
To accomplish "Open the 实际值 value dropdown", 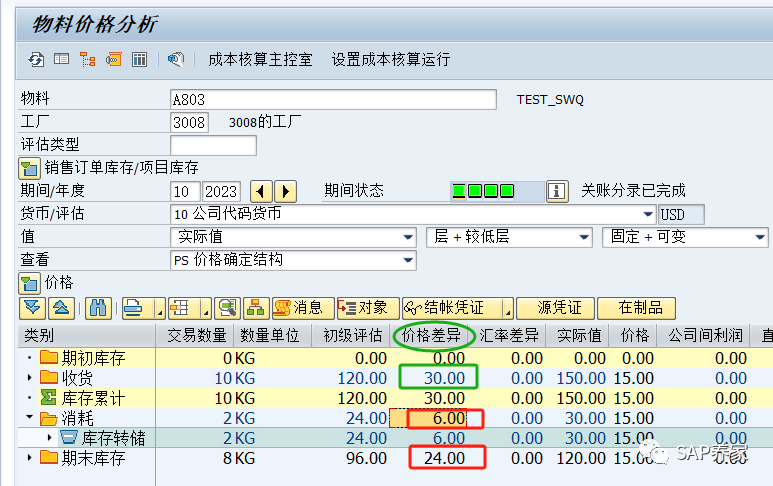I will (x=408, y=238).
